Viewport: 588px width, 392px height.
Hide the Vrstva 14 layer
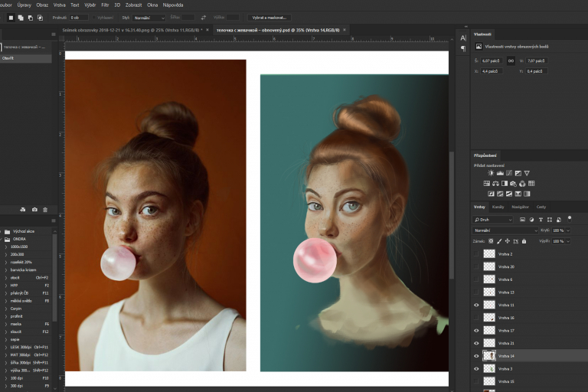point(476,356)
